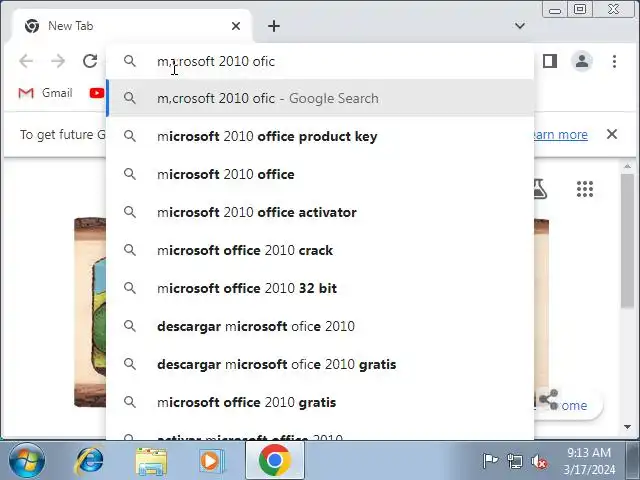Pick the bare 'microsoft office 2010 gratis' suggestion
640x480 pixels.
coord(320,402)
